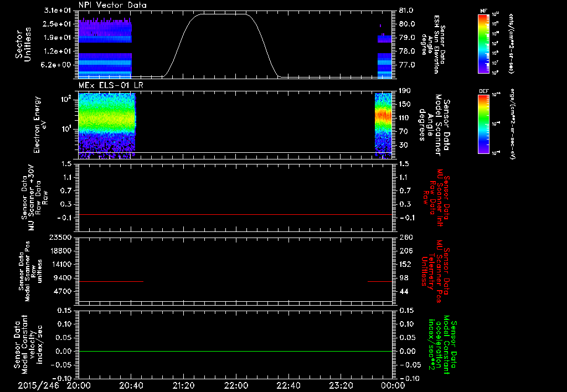567x392 pixels.
Task: Click the 21:20 time axis tick label
Action: coord(183,385)
